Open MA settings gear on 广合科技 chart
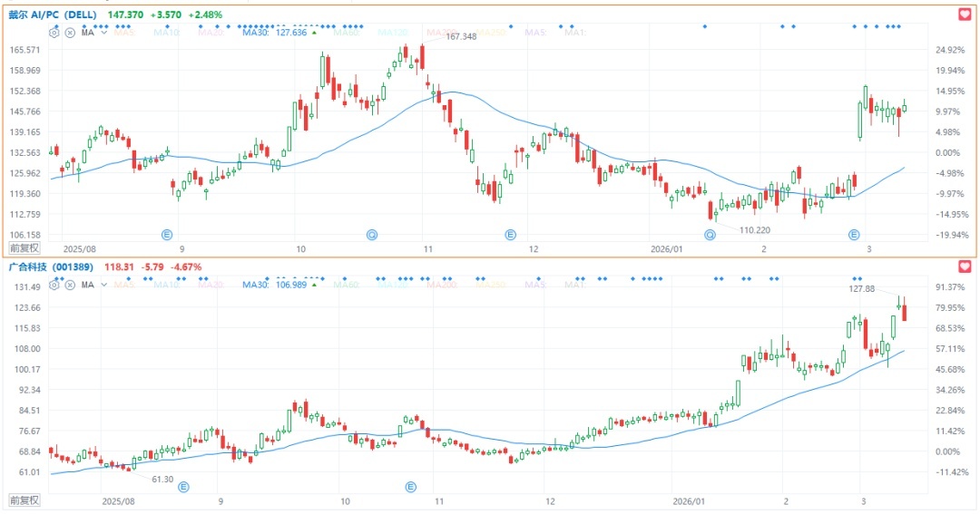Viewport: 980px width, 514px height. 54,286
